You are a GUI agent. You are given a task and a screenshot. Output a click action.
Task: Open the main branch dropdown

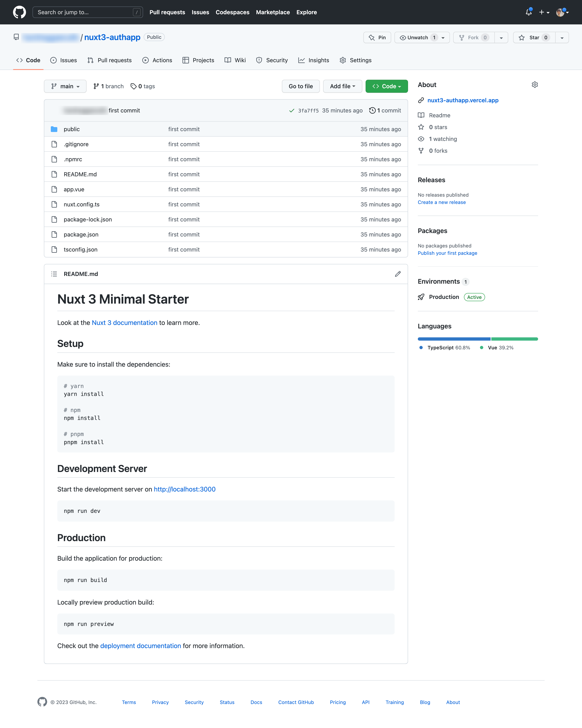click(x=65, y=86)
